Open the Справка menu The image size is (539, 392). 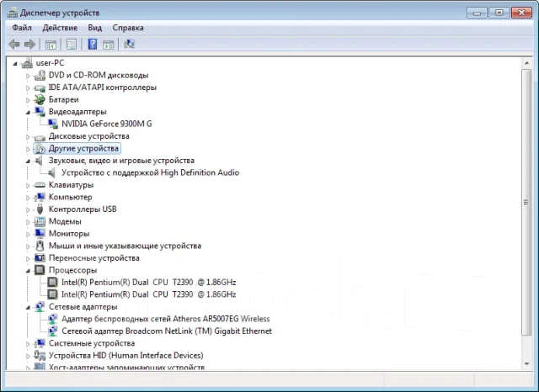pos(128,28)
